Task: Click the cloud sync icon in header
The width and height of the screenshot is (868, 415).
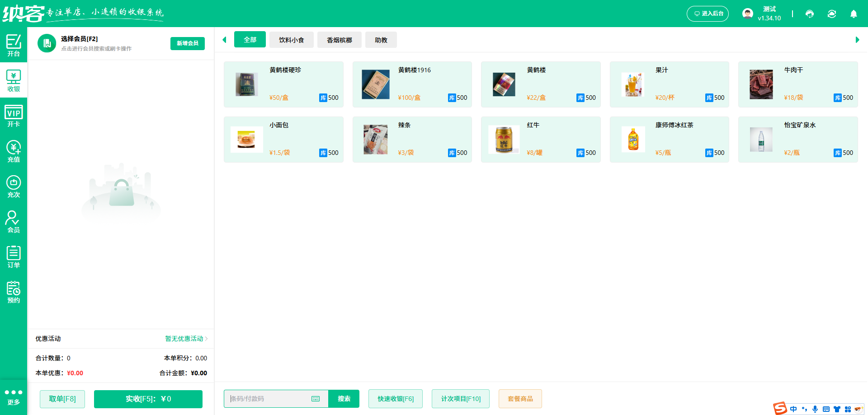Action: 832,14
